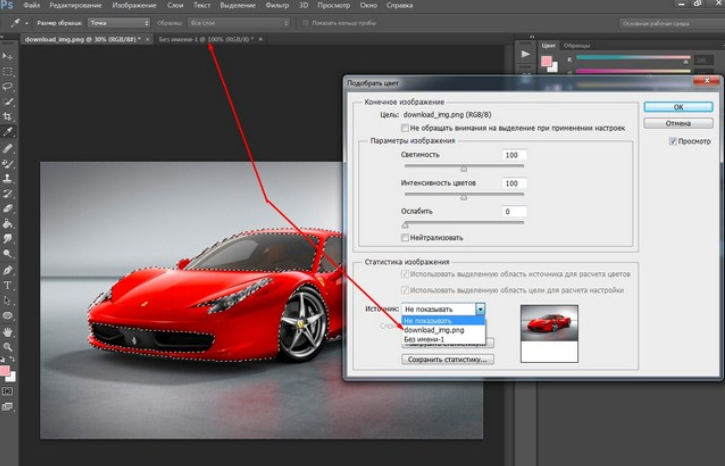Select the Quick Selection tool
The image size is (725, 466).
tap(8, 102)
